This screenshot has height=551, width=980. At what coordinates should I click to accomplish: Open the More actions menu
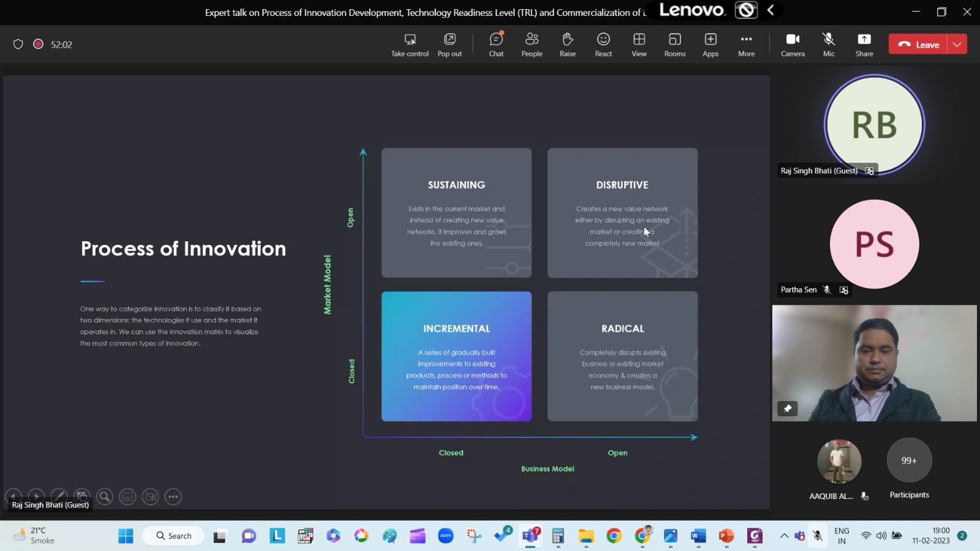[x=746, y=45]
